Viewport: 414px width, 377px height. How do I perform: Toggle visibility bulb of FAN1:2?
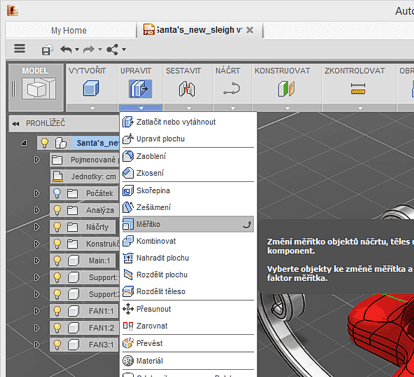click(57, 328)
